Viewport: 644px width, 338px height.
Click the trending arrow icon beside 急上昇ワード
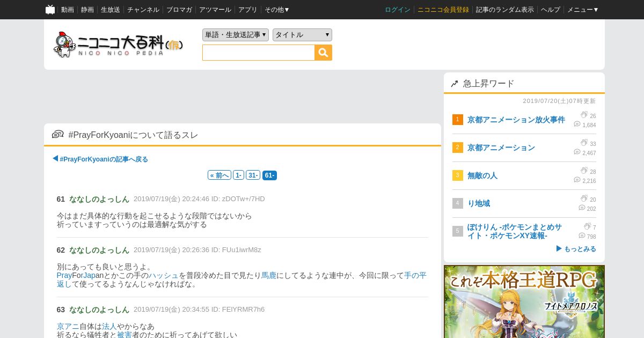pyautogui.click(x=455, y=84)
